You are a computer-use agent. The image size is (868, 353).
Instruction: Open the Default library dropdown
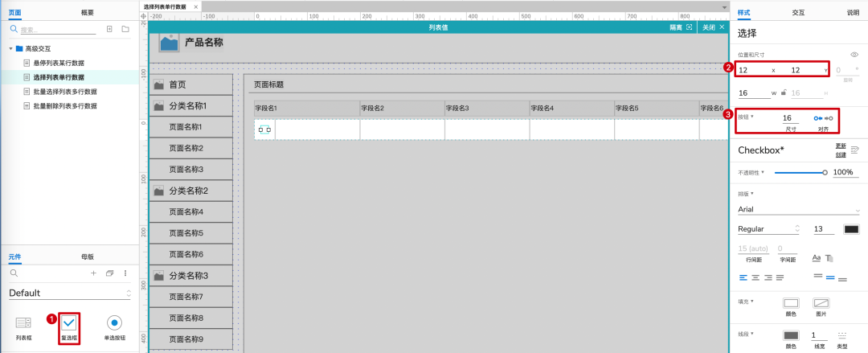point(69,293)
